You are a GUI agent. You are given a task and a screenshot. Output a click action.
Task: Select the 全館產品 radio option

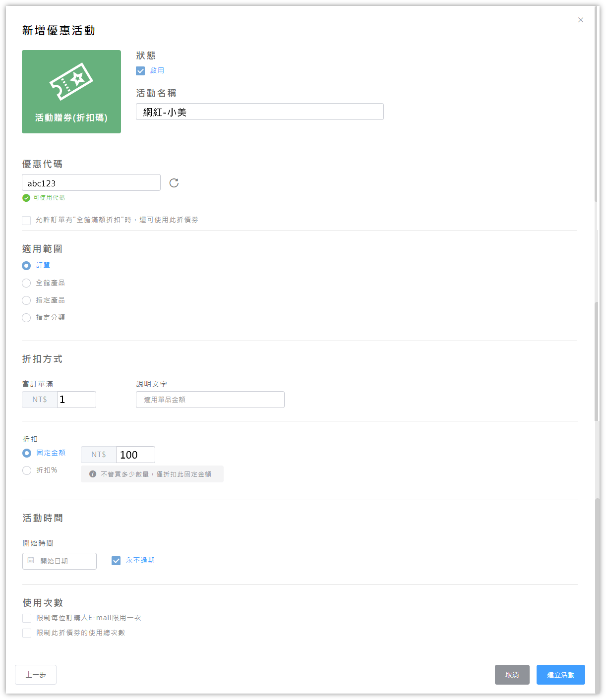(26, 283)
